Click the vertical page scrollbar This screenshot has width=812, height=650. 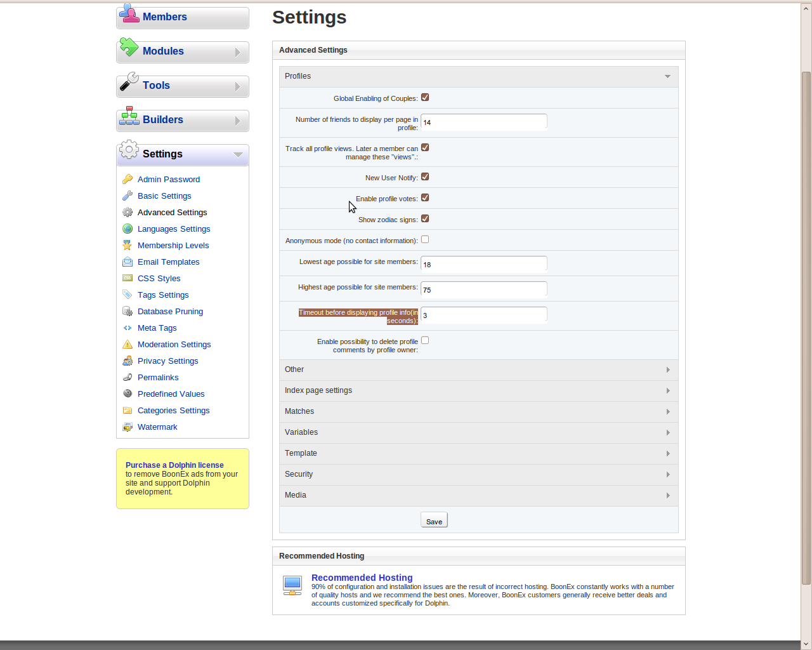pyautogui.click(x=806, y=317)
